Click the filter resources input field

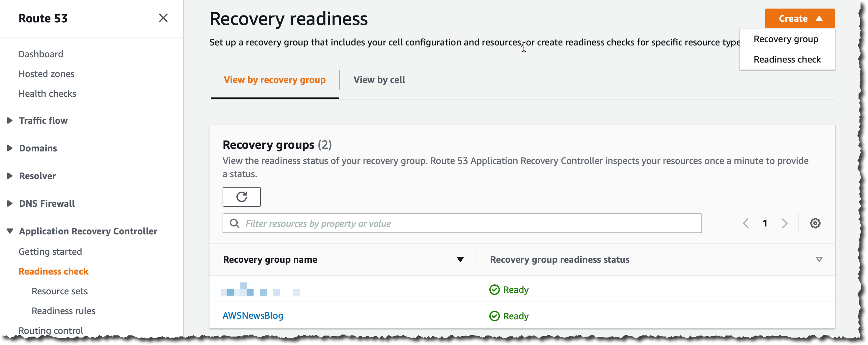(x=462, y=223)
